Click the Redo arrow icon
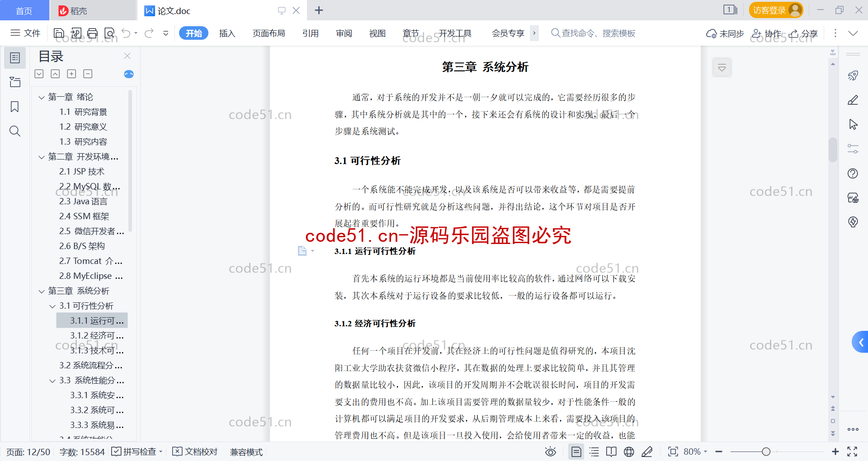This screenshot has height=461, width=868. point(149,33)
